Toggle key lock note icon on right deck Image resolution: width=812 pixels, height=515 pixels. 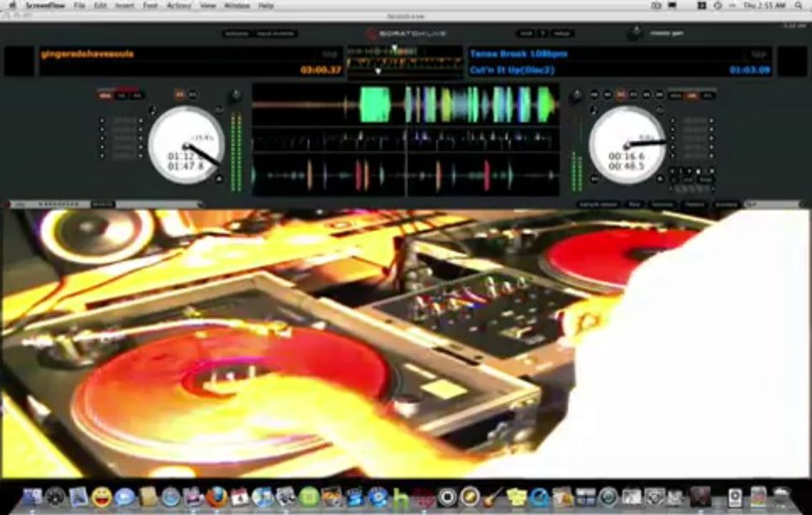(594, 110)
